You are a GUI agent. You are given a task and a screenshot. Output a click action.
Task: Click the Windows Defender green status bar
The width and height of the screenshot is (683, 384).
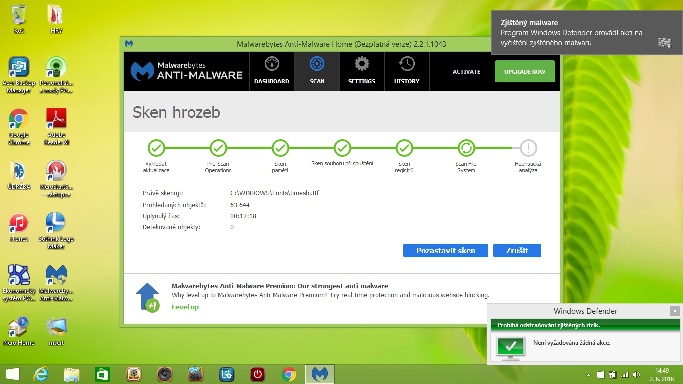pos(585,325)
